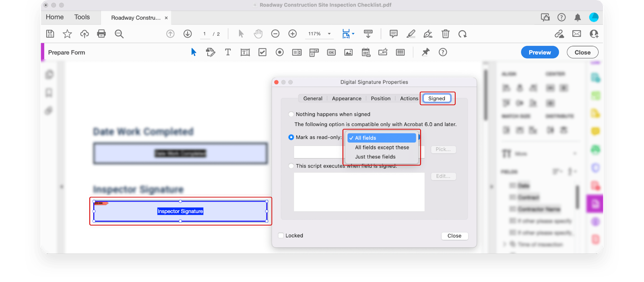Click the Zoom In plus icon
644x282 pixels.
[293, 34]
